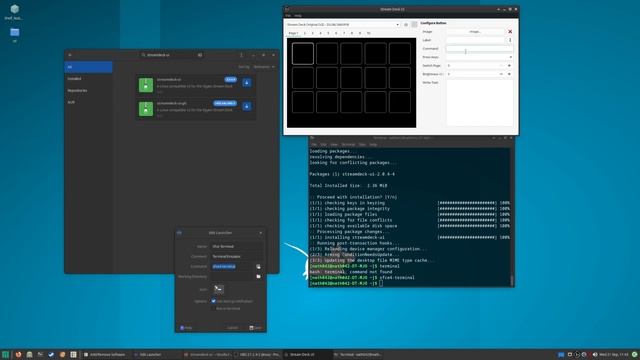640x360 pixels.
Task: Select the Installed category in the sidebar
Action: click(x=89, y=79)
